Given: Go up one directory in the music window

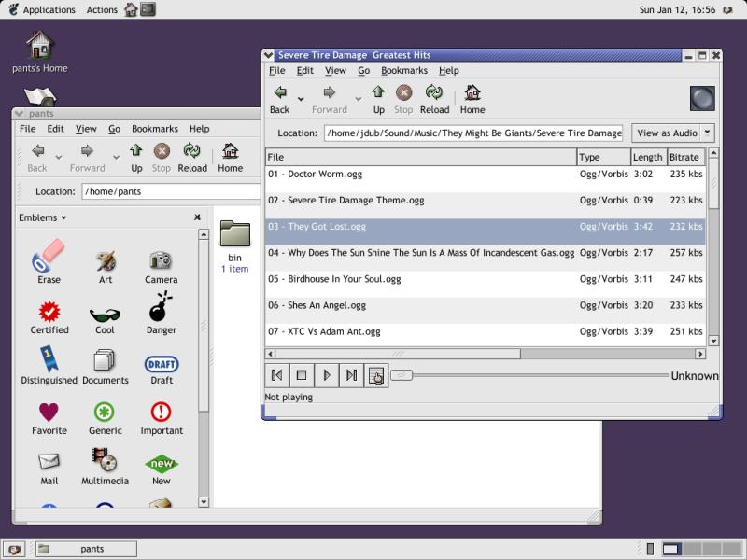Looking at the screenshot, I should pos(378,98).
